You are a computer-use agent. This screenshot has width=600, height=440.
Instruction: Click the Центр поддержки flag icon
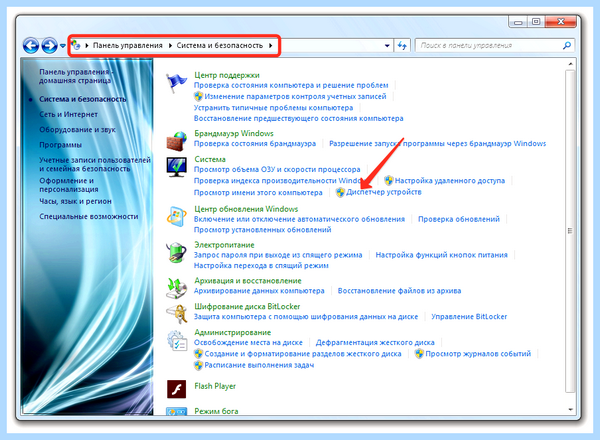pos(176,83)
